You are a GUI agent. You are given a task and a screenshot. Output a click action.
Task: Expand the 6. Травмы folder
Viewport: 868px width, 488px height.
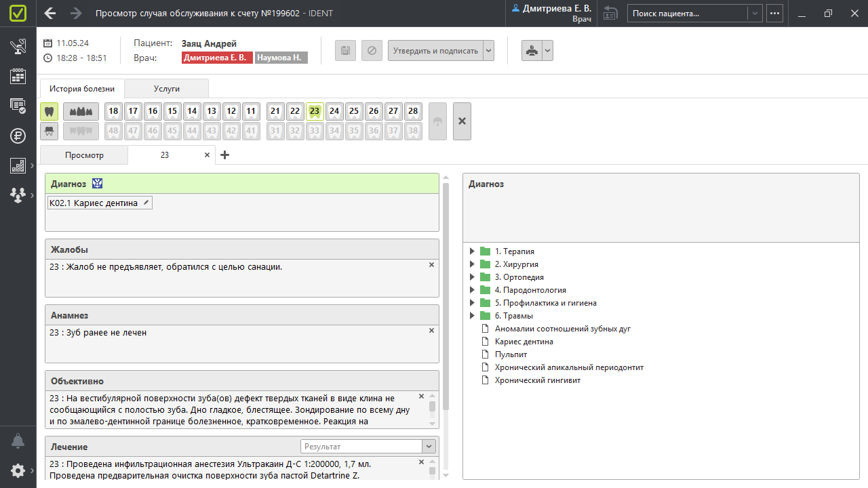tap(472, 316)
